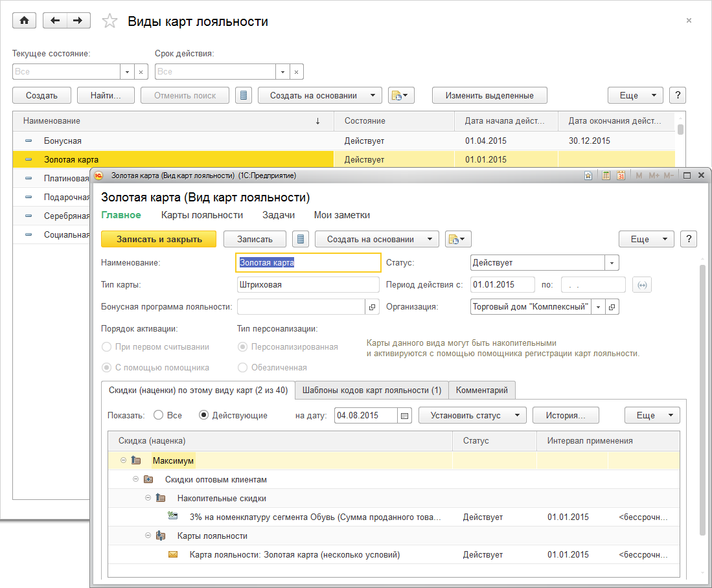Click into the Наименование input field
This screenshot has width=712, height=588.
pyautogui.click(x=308, y=263)
